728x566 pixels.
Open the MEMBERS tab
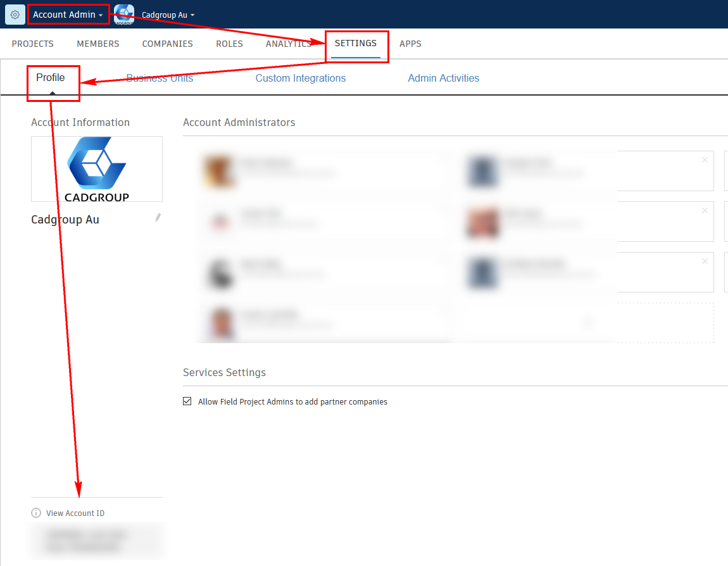click(98, 44)
